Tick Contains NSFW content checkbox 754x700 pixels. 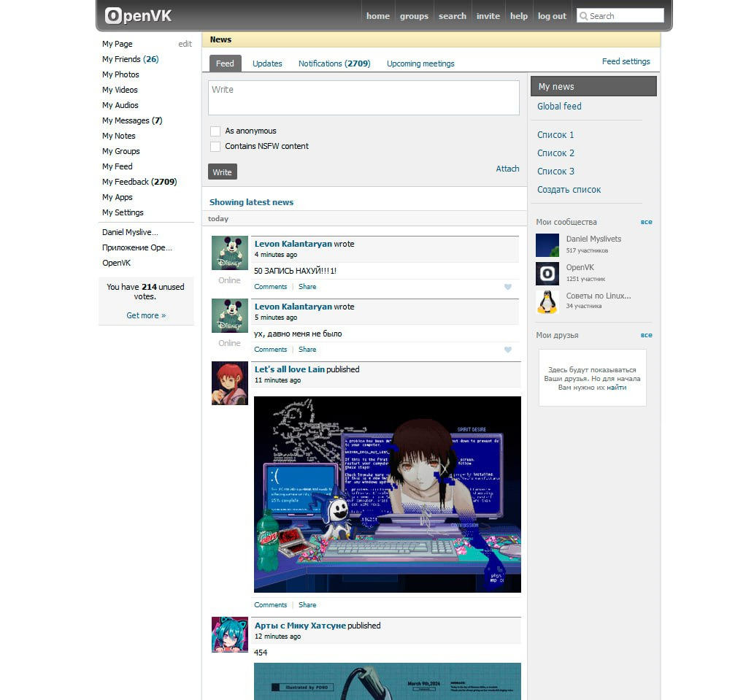click(215, 147)
